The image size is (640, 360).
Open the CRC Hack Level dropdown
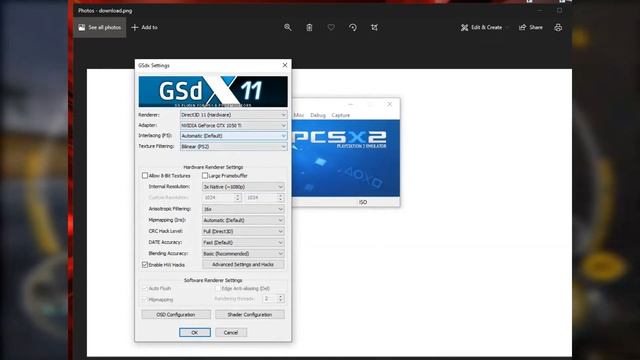click(243, 231)
